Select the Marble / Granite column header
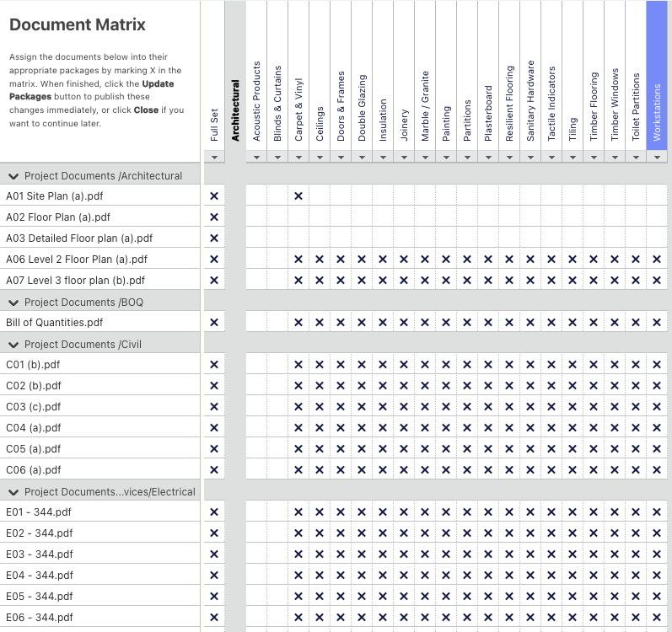Viewport: 672px width, 632px height. 425,75
